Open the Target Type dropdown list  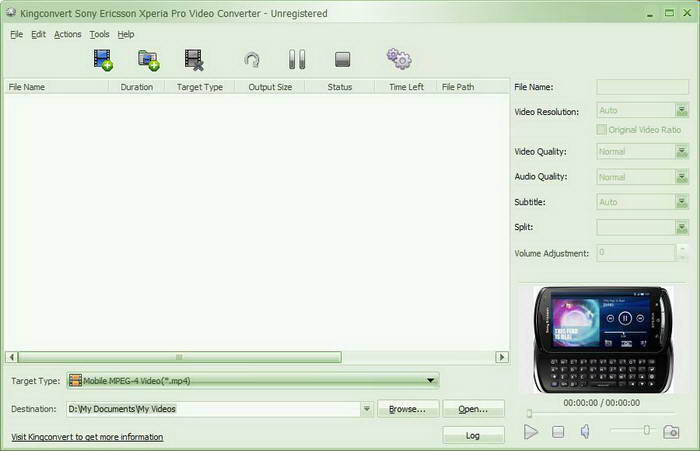click(x=430, y=380)
